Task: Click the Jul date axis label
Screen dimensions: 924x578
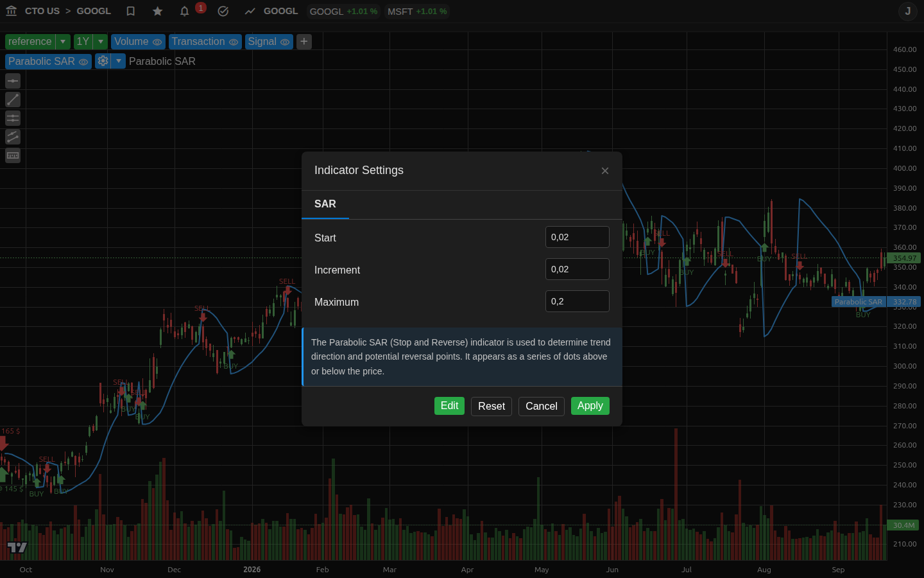Action: [687, 570]
